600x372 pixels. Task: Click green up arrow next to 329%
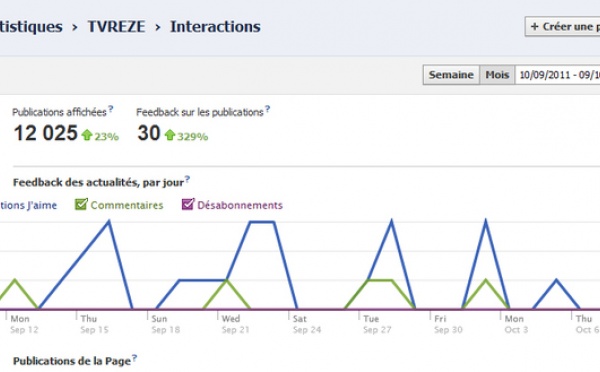point(170,135)
